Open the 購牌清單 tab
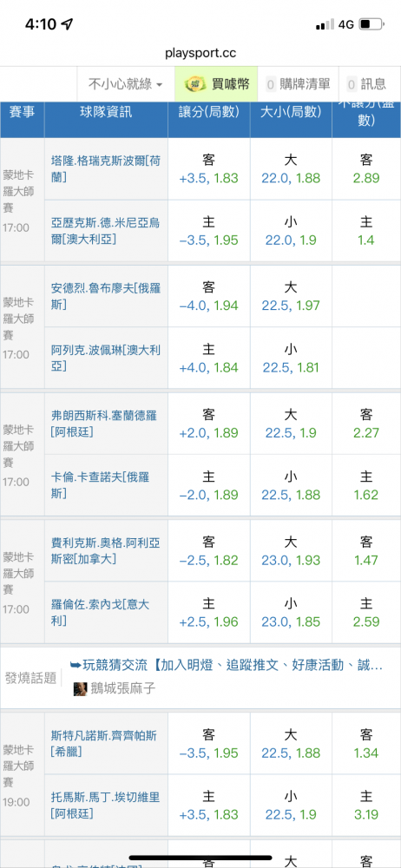This screenshot has width=401, height=868. click(298, 84)
